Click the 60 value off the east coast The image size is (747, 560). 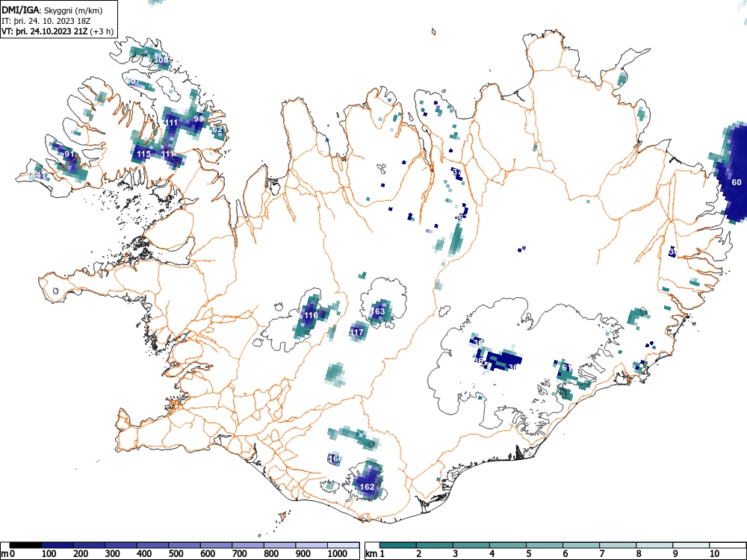tap(737, 182)
